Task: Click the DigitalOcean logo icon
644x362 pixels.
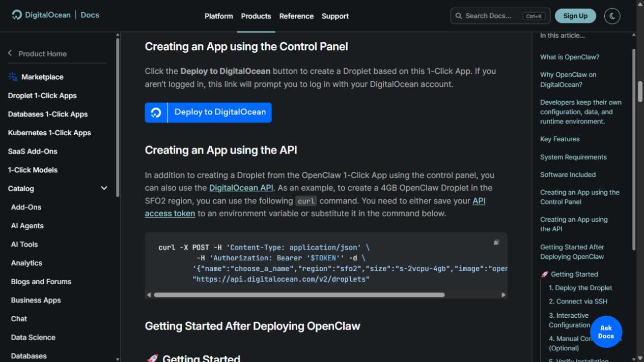Action: 17,15
